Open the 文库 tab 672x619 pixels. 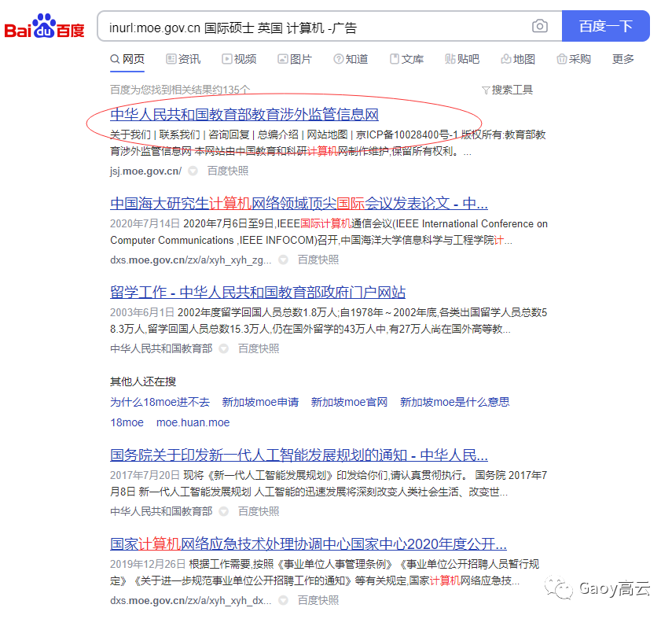click(x=406, y=59)
